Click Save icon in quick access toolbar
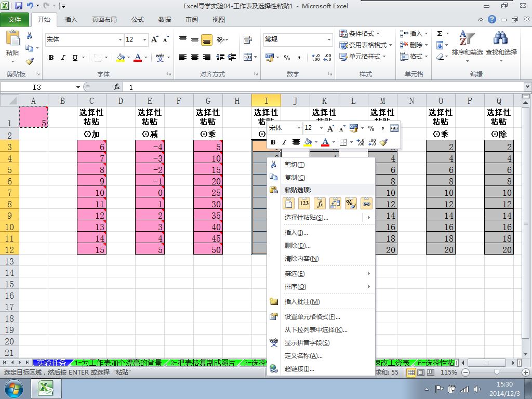This screenshot has height=399, width=532. click(x=18, y=6)
